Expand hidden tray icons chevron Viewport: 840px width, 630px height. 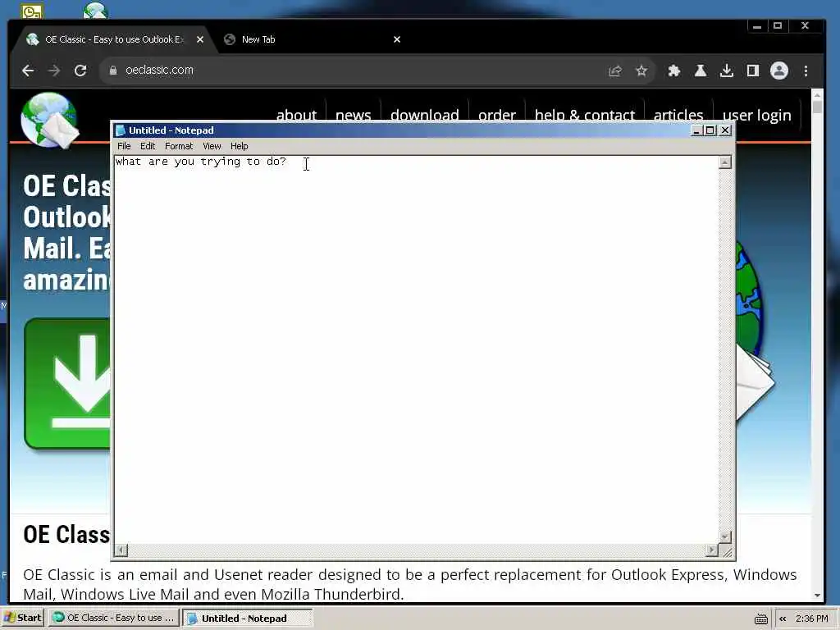783,619
